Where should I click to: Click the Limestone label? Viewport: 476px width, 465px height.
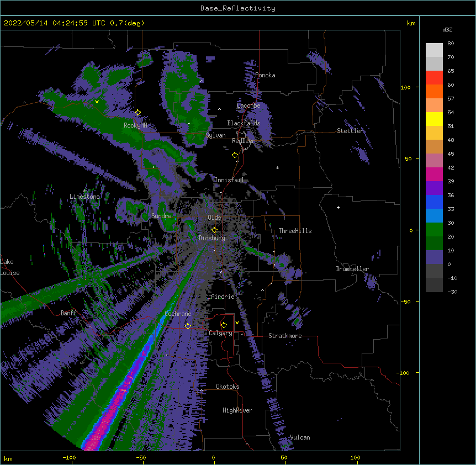[x=84, y=197]
